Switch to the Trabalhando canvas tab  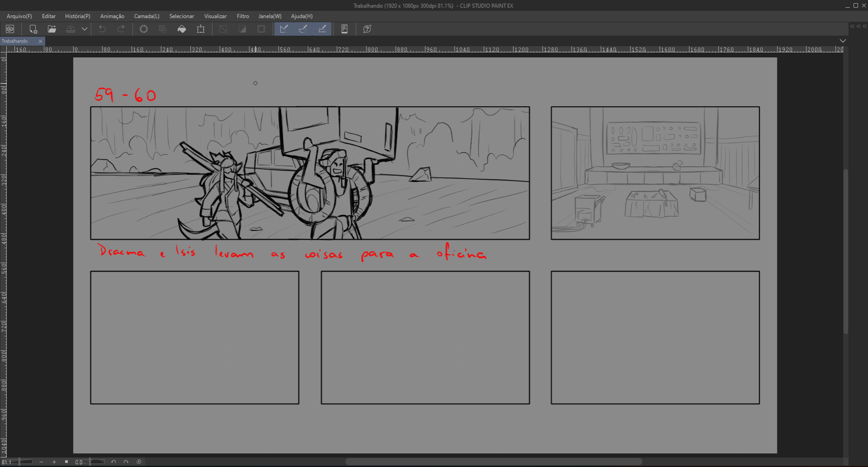(x=18, y=41)
